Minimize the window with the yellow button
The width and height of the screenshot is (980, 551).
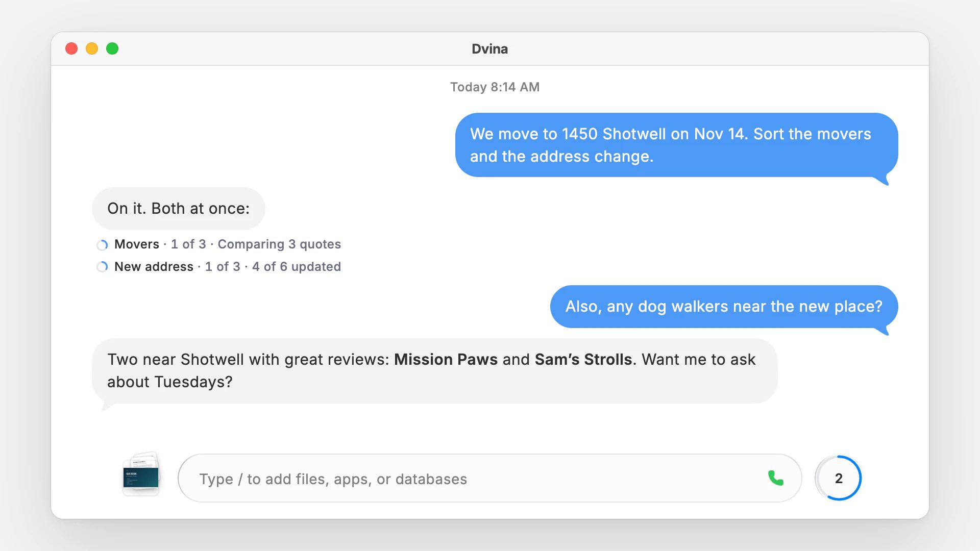92,48
